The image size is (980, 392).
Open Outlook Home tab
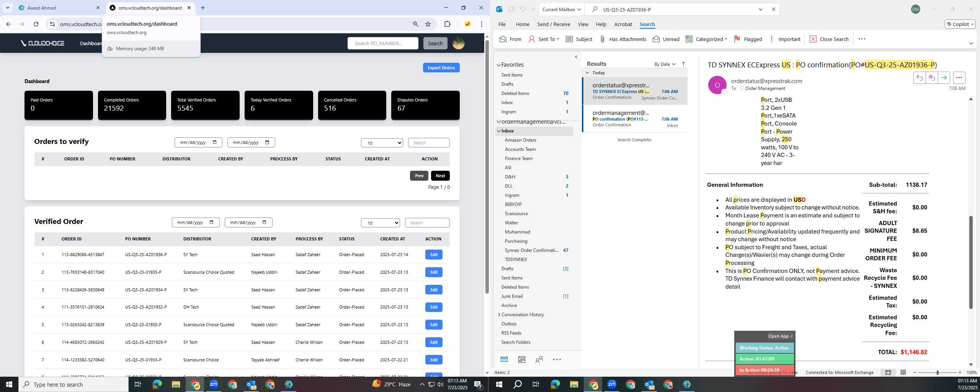pos(523,24)
